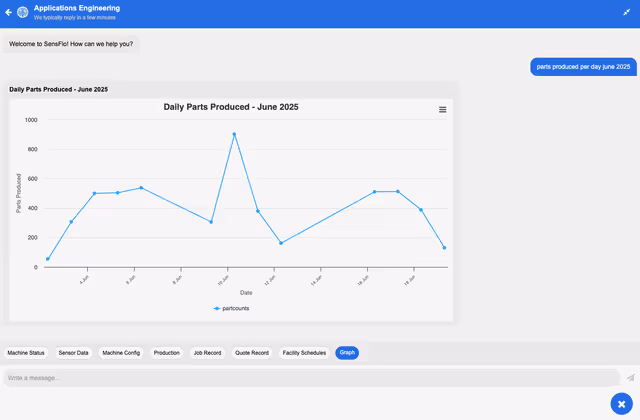Choose the Production chip
The image size is (640, 420).
167,353
